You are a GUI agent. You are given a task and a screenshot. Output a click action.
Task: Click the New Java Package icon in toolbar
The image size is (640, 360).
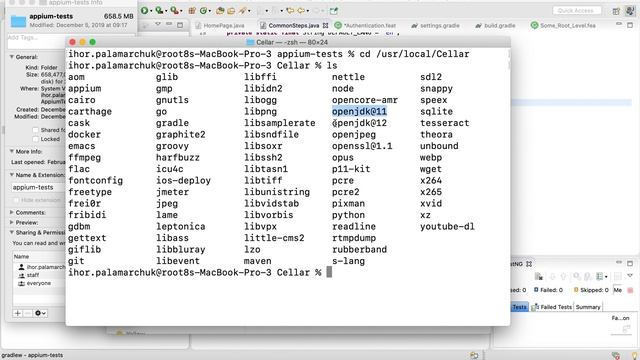pyautogui.click(x=192, y=11)
